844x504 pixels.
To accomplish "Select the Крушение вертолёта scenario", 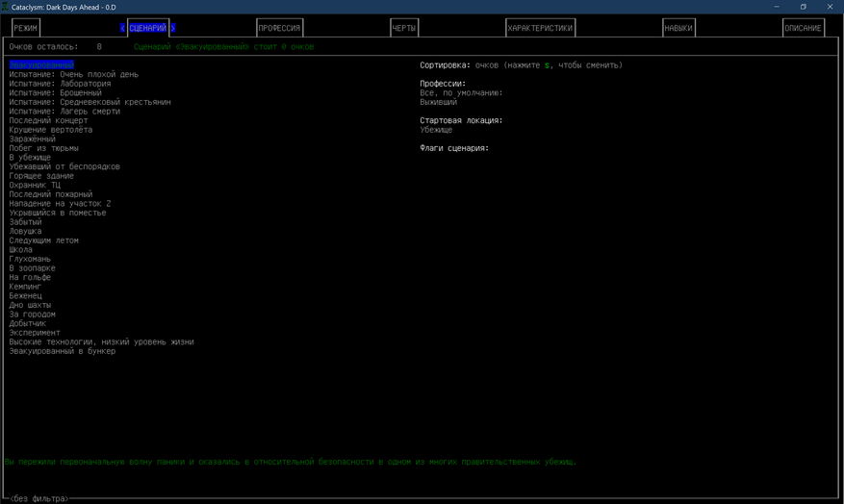I will [51, 130].
